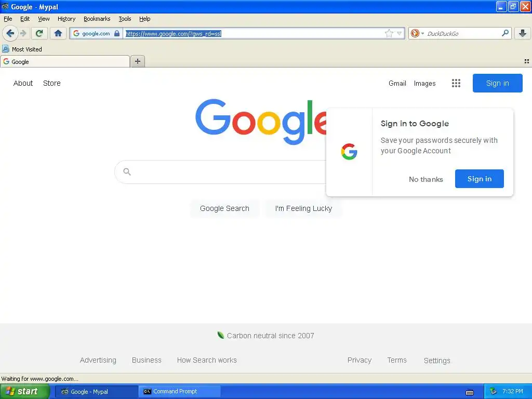Open the Tools menu
The height and width of the screenshot is (399, 532).
[x=125, y=19]
